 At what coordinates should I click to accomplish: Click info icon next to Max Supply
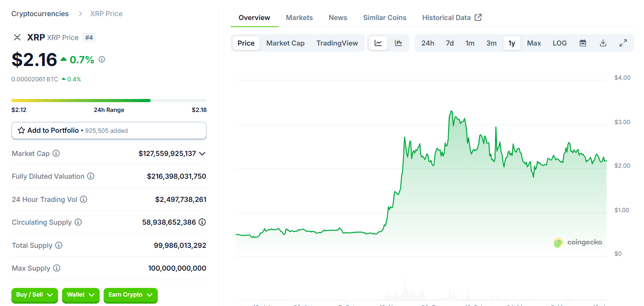pos(57,268)
